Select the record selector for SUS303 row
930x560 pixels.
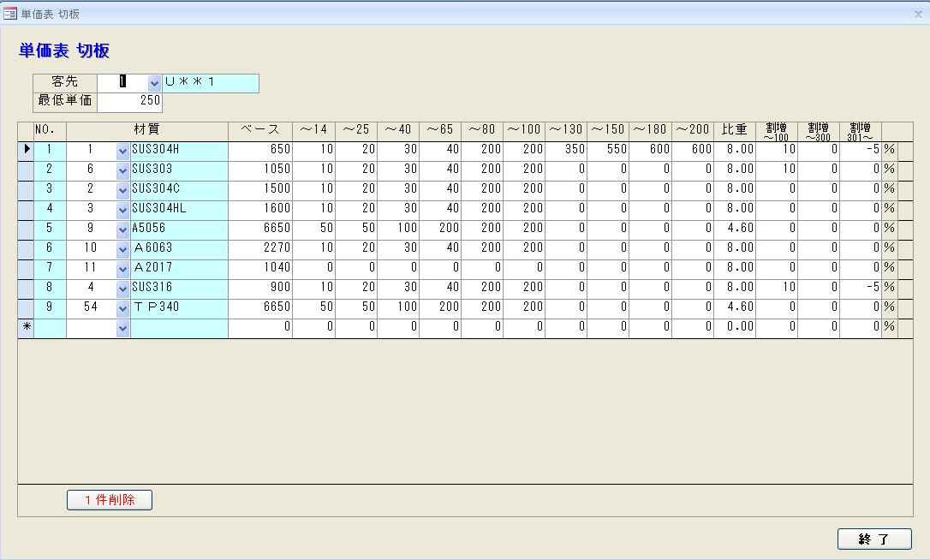pos(26,170)
